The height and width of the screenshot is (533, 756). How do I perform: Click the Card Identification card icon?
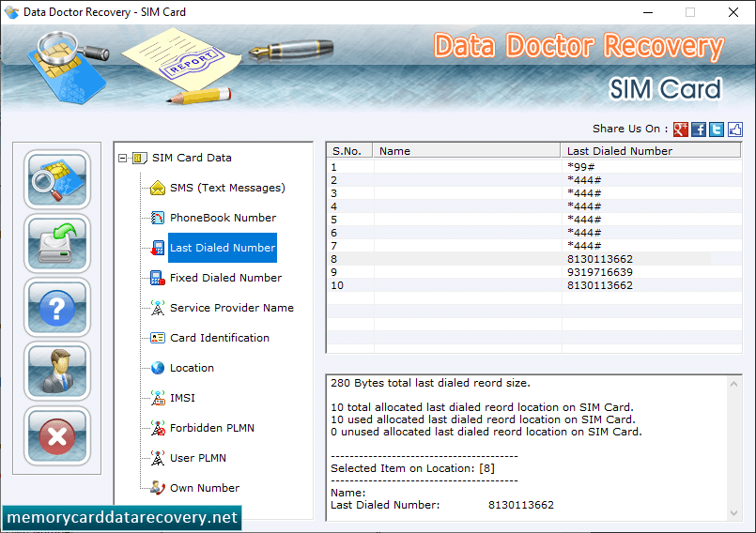coord(158,338)
